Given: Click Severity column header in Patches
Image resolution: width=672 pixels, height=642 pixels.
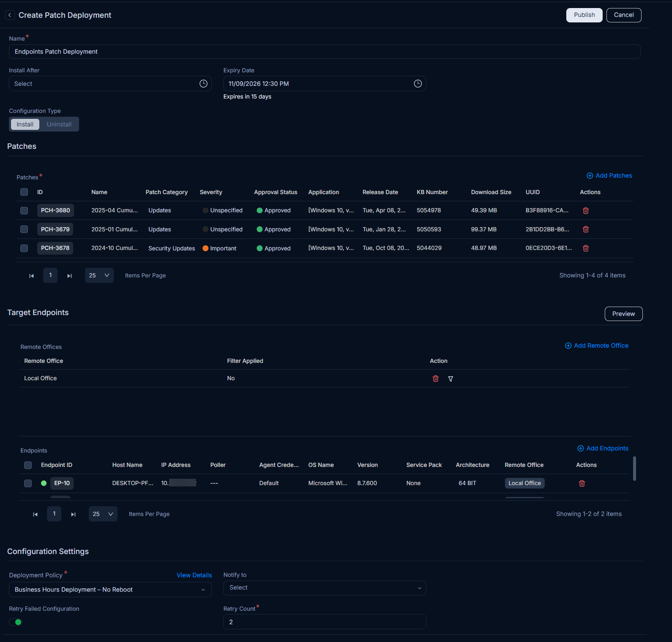Looking at the screenshot, I should (x=211, y=192).
